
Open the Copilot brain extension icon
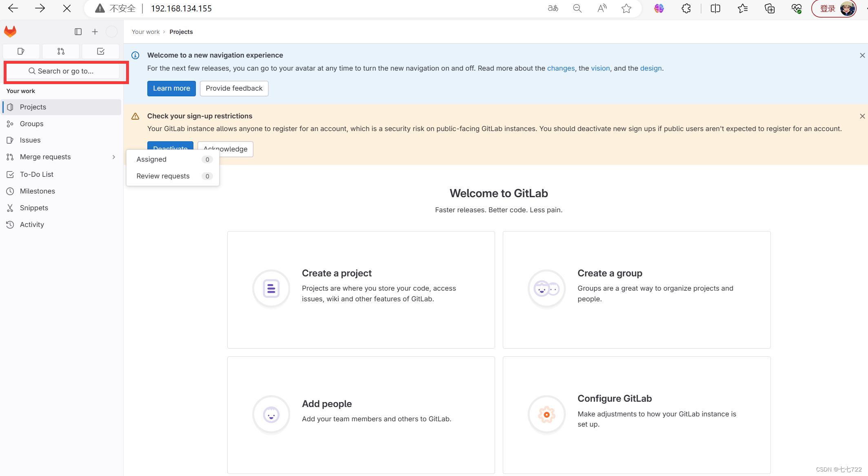(x=659, y=8)
